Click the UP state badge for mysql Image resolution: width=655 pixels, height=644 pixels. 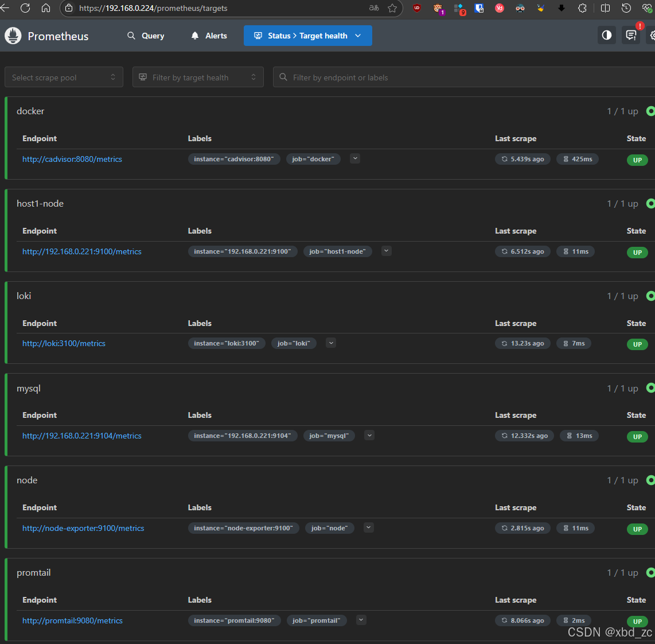tap(637, 437)
